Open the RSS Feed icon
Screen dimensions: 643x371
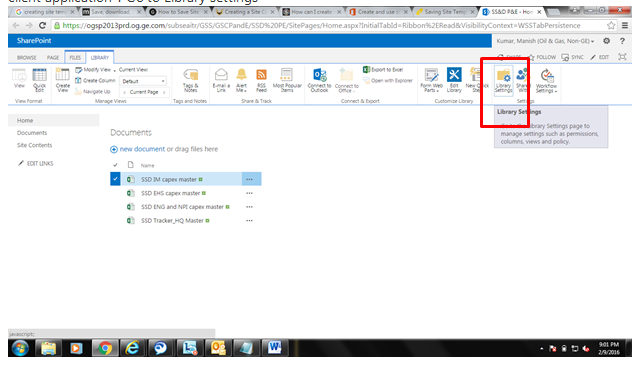[261, 80]
